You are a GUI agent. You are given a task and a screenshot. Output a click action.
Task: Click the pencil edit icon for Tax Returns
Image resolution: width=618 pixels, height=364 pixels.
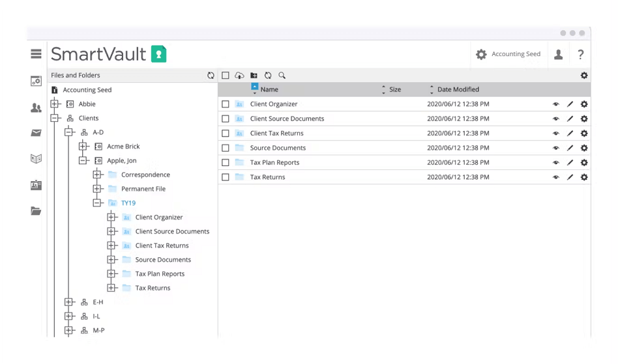(570, 177)
